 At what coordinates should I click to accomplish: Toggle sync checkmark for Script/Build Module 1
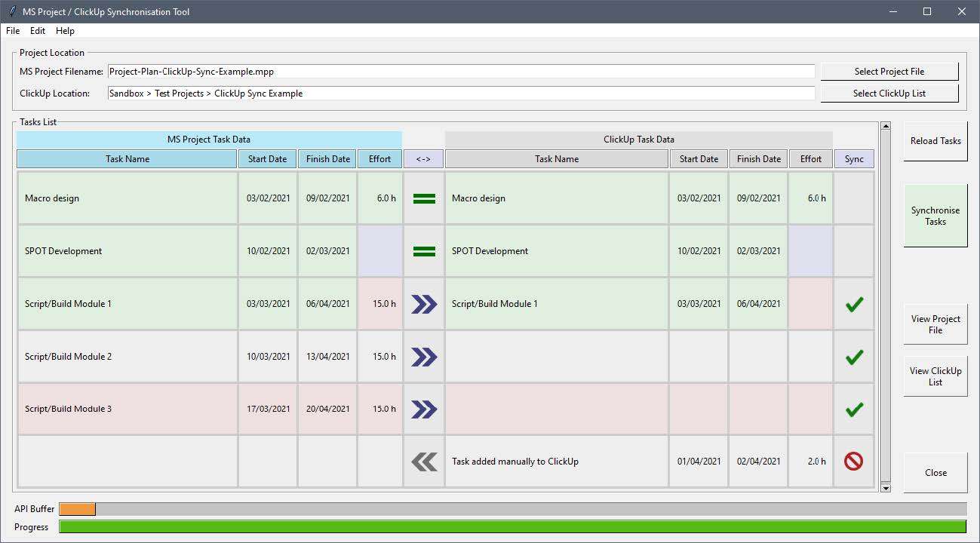click(854, 304)
